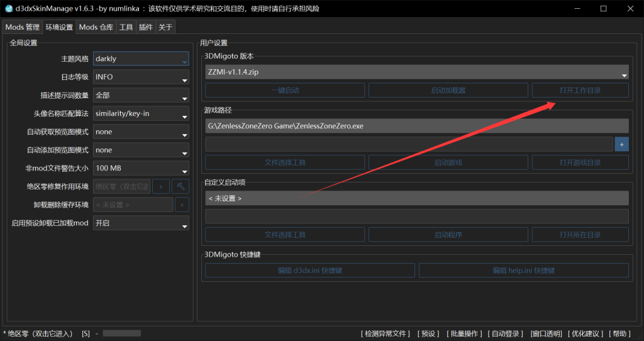644x341 pixels.
Task: Click the 打开工作目录 button
Action: [x=580, y=91]
